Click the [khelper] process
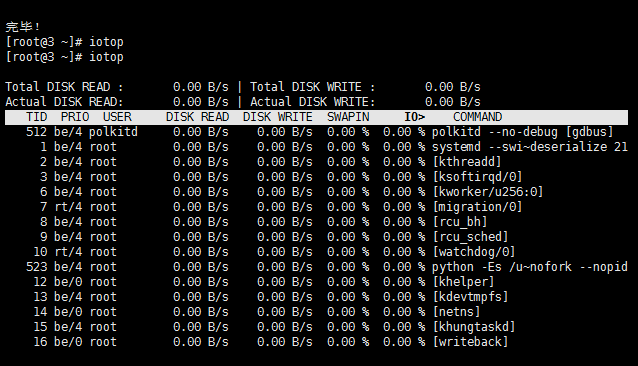638x366 pixels. (463, 282)
